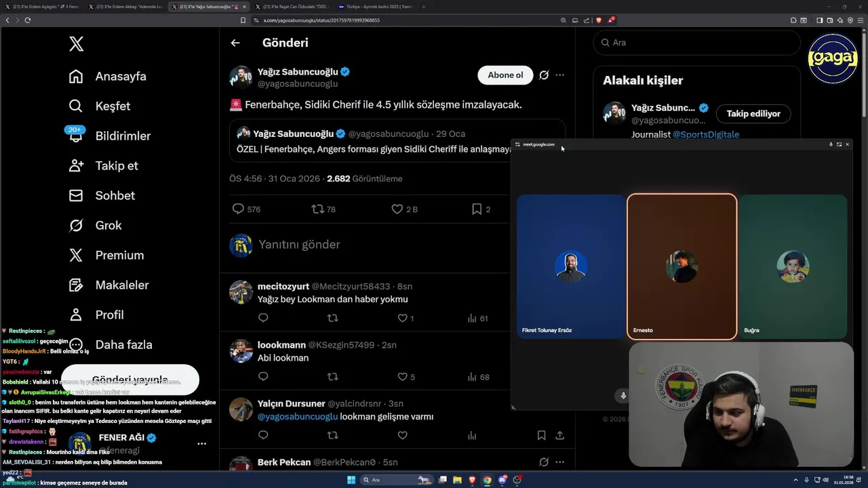
Task: Click Grok icon beside Abone ol
Action: (544, 75)
